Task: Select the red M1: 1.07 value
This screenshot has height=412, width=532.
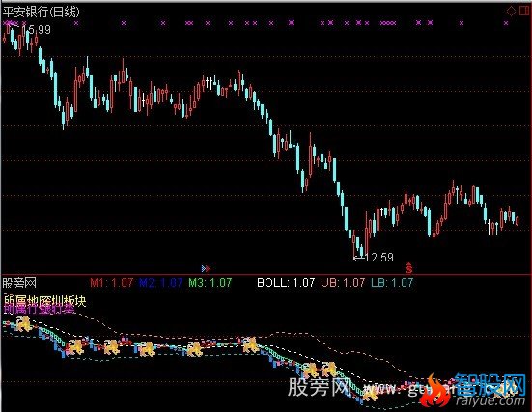Action: (112, 283)
